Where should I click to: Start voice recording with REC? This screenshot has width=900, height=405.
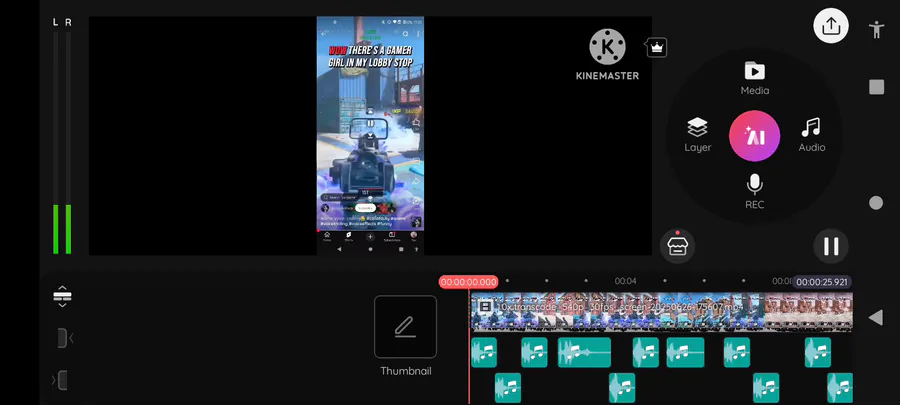click(x=754, y=192)
